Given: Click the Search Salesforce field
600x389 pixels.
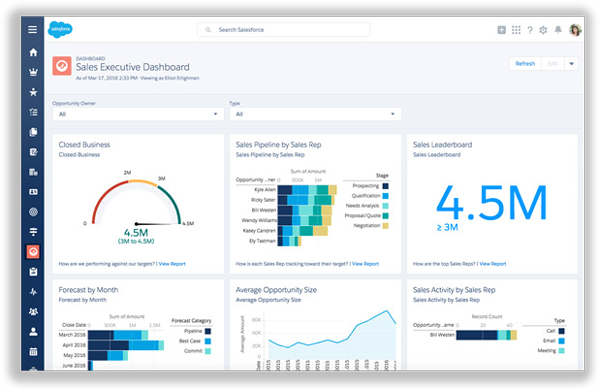Looking at the screenshot, I should click(284, 29).
